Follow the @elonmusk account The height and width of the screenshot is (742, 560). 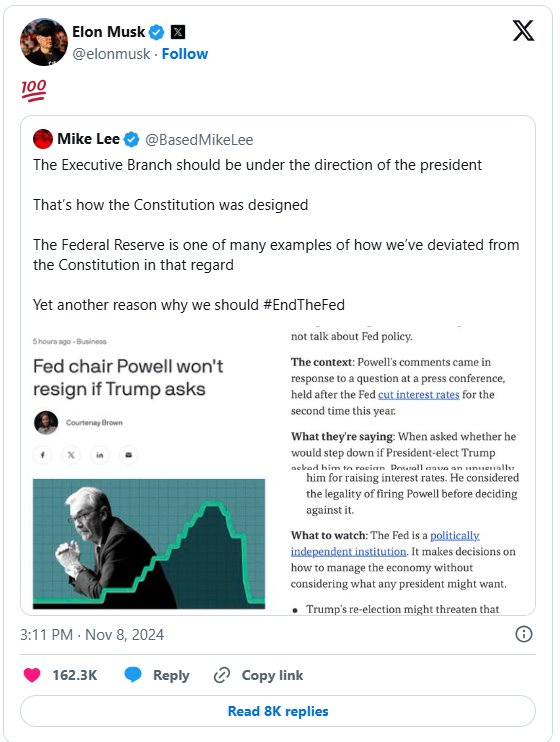[x=185, y=54]
